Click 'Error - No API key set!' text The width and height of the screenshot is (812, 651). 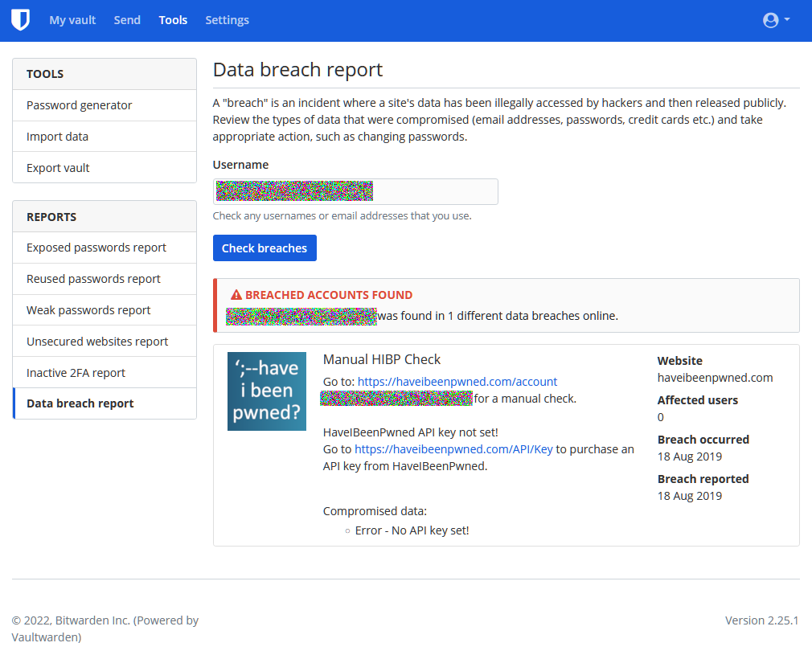412,530
